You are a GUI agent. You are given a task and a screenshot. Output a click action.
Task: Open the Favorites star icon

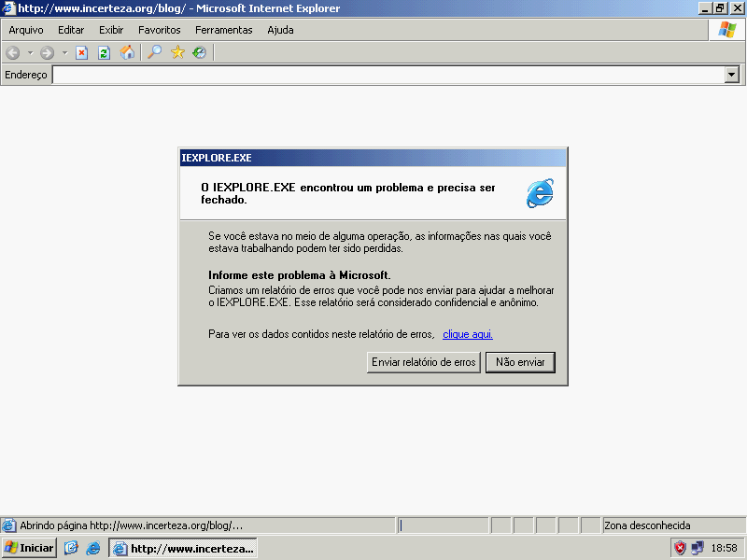coord(177,52)
